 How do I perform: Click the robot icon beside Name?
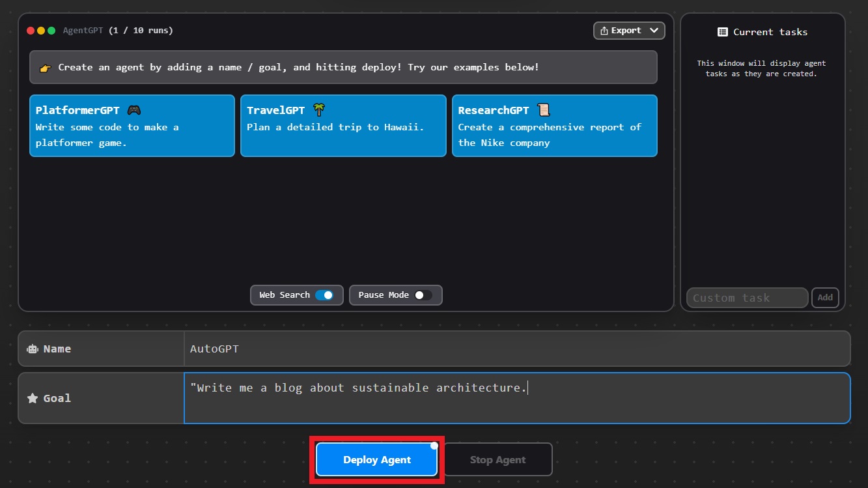33,349
